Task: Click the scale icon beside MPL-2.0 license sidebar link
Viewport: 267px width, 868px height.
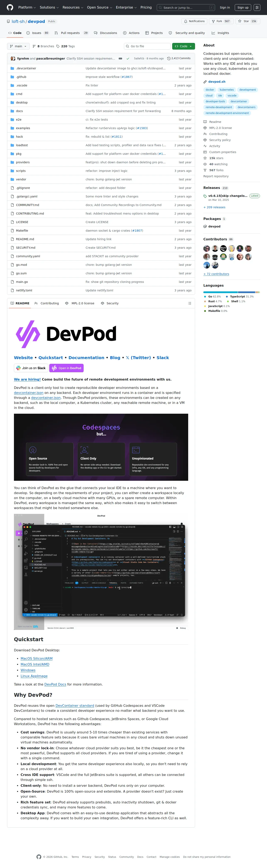Action: pos(205,128)
